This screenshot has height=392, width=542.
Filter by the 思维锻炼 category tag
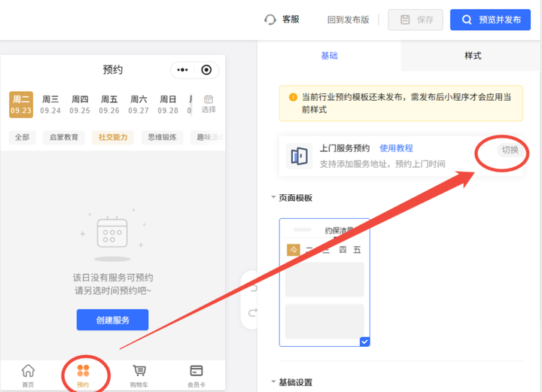click(x=162, y=137)
